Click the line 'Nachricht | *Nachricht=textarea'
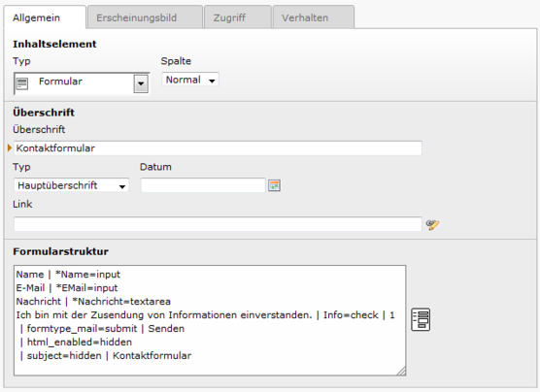 pyautogui.click(x=93, y=302)
